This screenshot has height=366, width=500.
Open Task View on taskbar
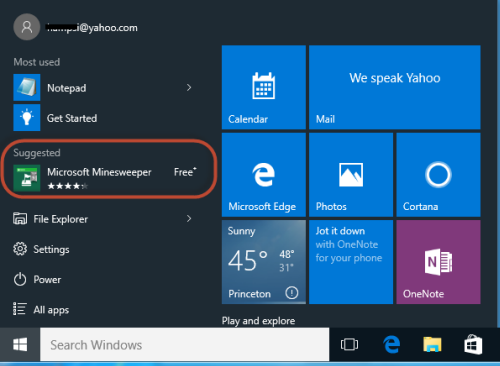coord(349,344)
